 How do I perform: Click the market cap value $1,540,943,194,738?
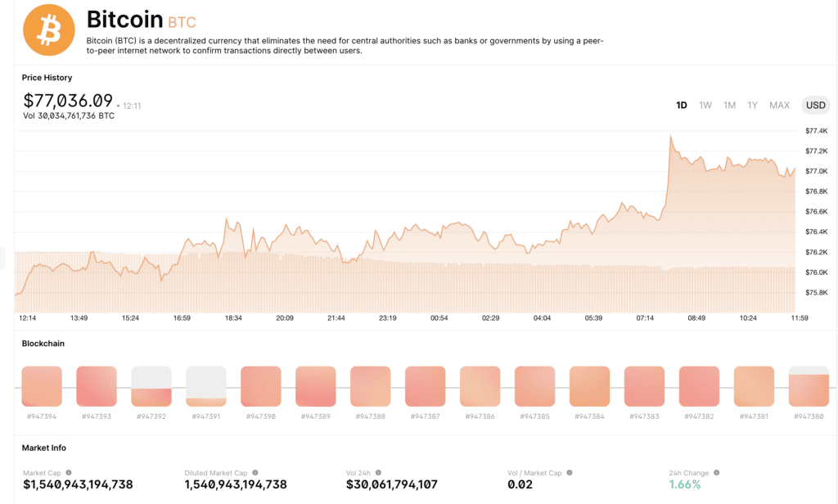point(78,484)
